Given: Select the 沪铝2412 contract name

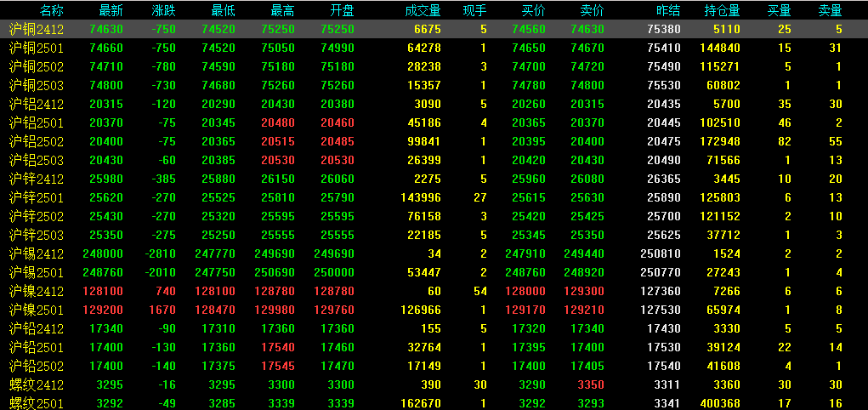Looking at the screenshot, I should [37, 104].
